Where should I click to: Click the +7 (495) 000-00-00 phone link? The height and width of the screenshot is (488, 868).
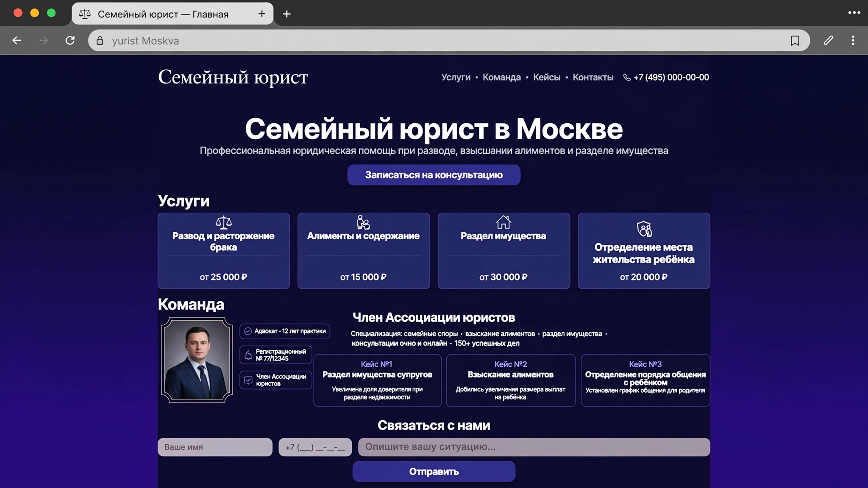pyautogui.click(x=671, y=78)
